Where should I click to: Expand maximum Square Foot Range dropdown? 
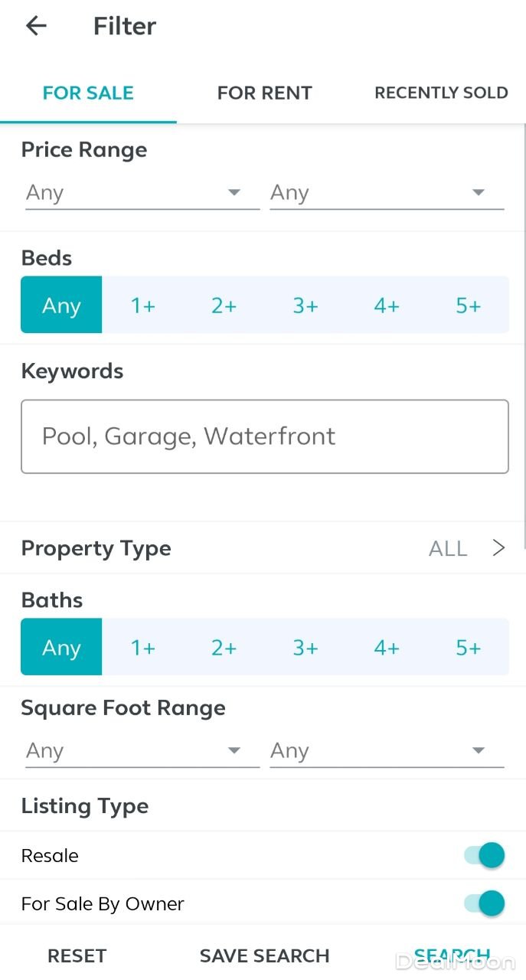coord(387,751)
